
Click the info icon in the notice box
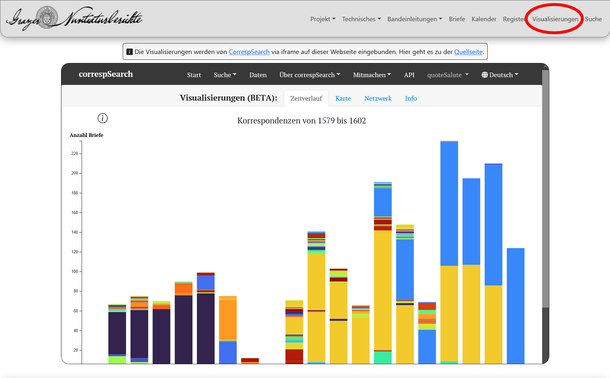click(x=130, y=52)
